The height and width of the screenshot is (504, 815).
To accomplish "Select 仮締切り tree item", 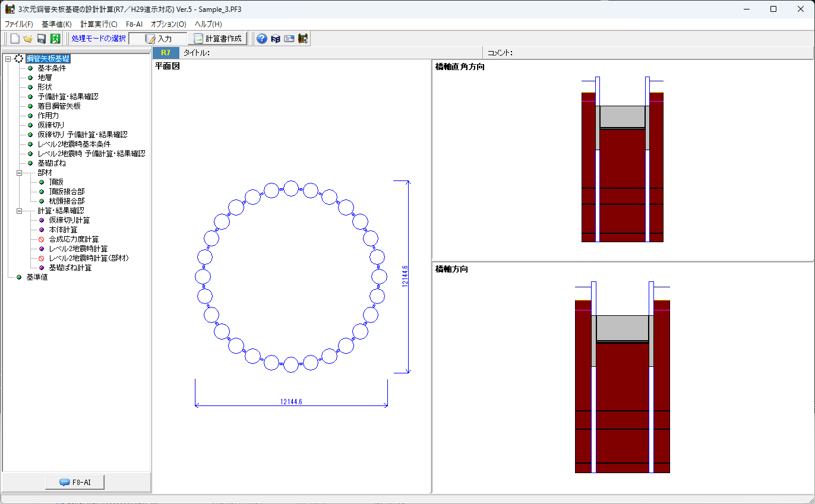I will click(x=51, y=125).
